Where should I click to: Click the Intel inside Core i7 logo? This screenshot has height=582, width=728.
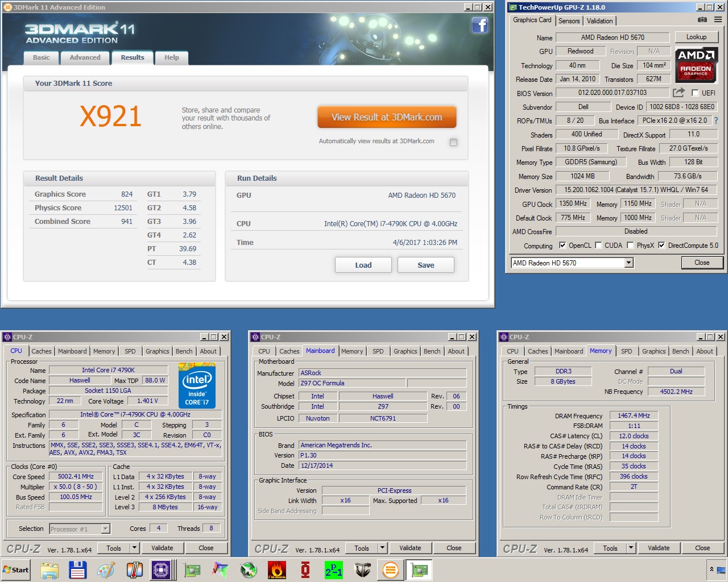pyautogui.click(x=197, y=385)
